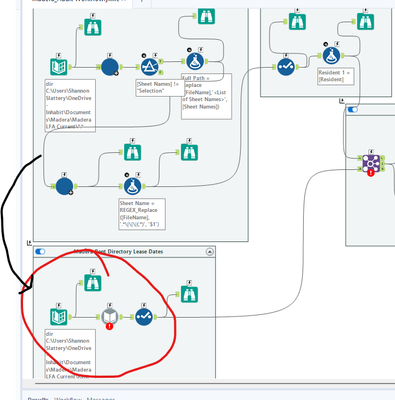Open the Browse tool right of the Sheet Name formula
This screenshot has width=395, height=400.
(x=189, y=152)
